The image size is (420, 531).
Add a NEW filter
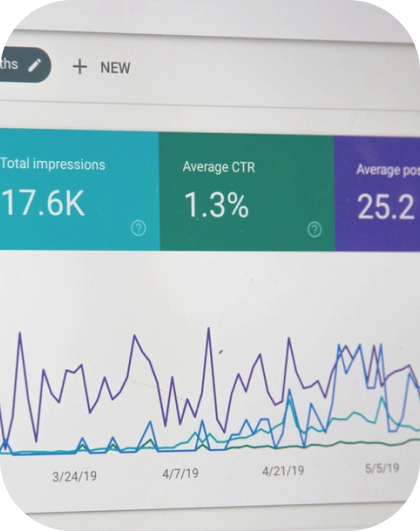(x=115, y=68)
